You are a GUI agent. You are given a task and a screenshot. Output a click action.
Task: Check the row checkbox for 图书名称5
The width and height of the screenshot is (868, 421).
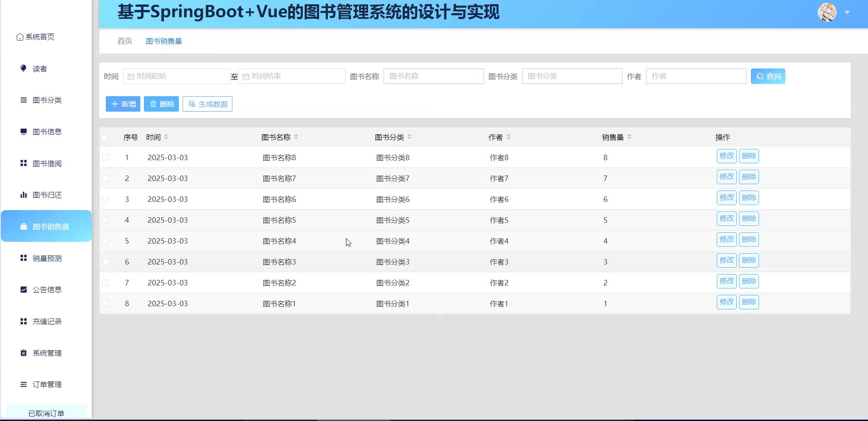click(105, 220)
